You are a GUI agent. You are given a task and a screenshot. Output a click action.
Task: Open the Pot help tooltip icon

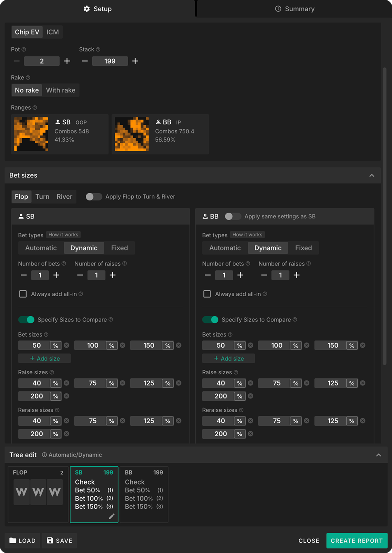pos(24,49)
